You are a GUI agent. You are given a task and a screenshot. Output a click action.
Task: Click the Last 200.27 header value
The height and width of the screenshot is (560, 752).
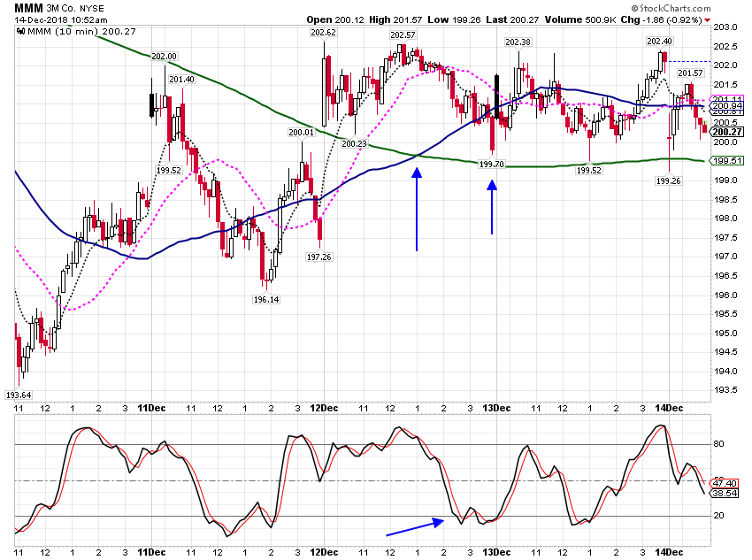[512, 19]
